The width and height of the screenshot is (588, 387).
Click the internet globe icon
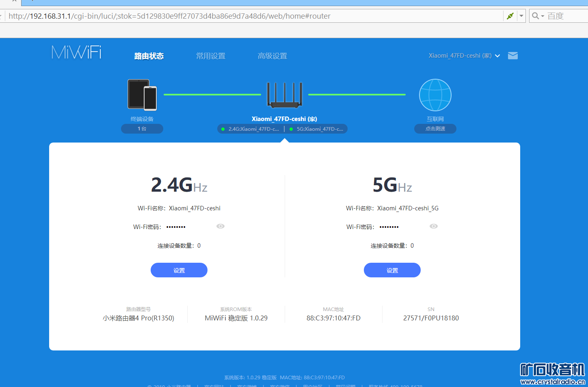pyautogui.click(x=435, y=95)
